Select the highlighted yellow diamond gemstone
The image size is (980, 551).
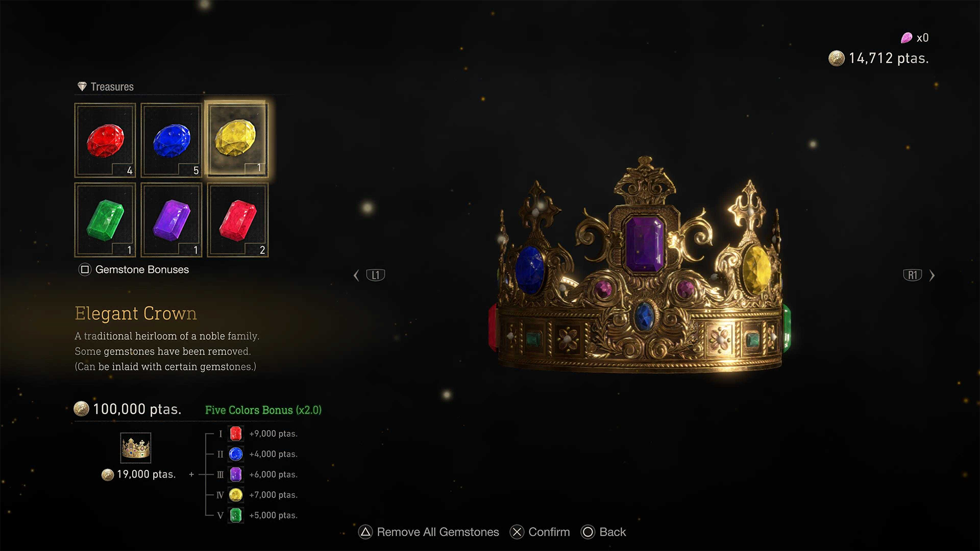point(236,139)
